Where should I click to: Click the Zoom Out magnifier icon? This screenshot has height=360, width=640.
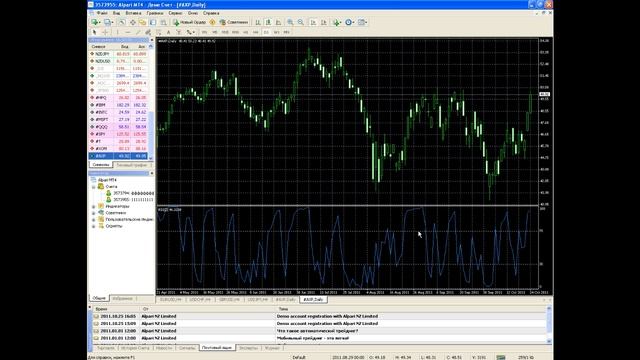tap(300, 22)
